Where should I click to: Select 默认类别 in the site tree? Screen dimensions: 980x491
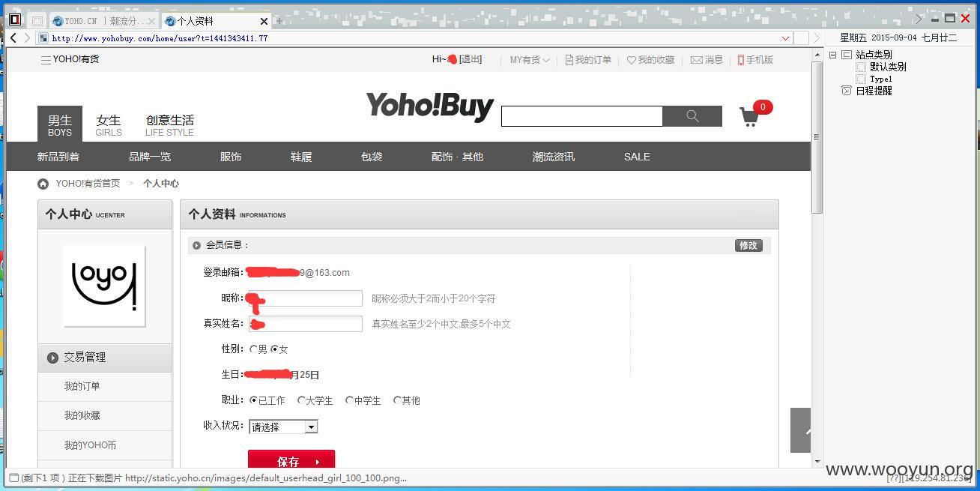click(888, 67)
